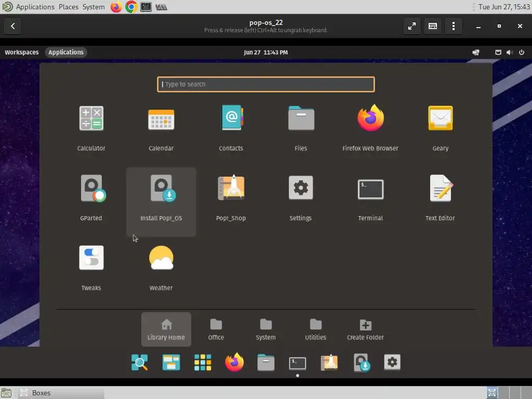Switch to the System folder
The image size is (532, 399).
[x=265, y=329]
